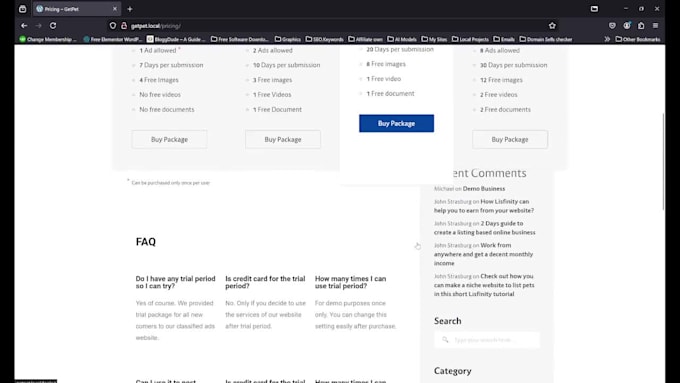Buy Package for the 8 Ads allowed plan
The height and width of the screenshot is (383, 680).
coord(510,139)
